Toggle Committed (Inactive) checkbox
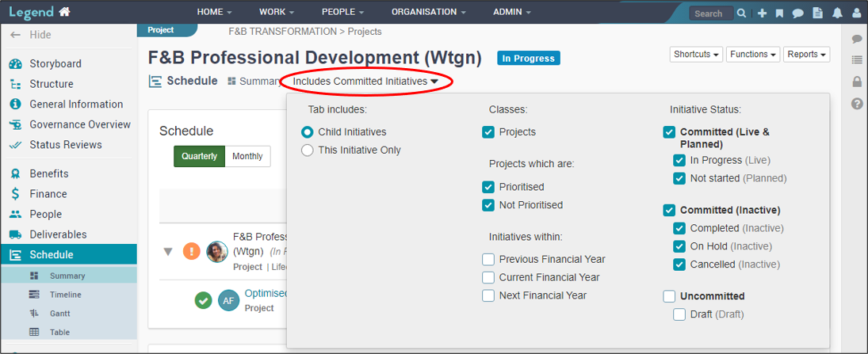868x354 pixels. point(669,210)
